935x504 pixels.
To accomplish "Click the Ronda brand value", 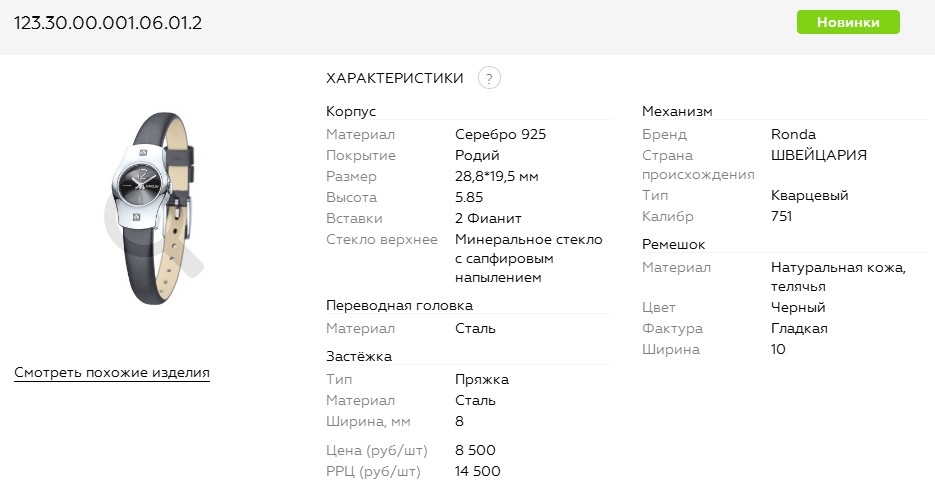I will [x=793, y=134].
